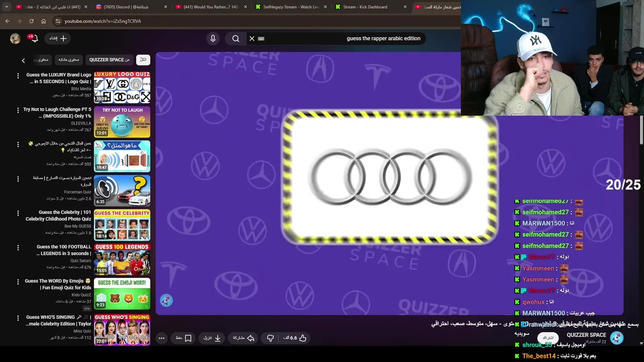The image size is (644, 362).
Task: Click the YouTube voice search microphone icon
Action: pos(213,38)
